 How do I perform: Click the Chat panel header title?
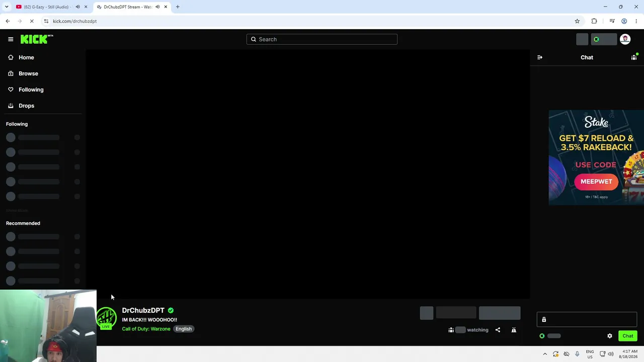pos(587,57)
